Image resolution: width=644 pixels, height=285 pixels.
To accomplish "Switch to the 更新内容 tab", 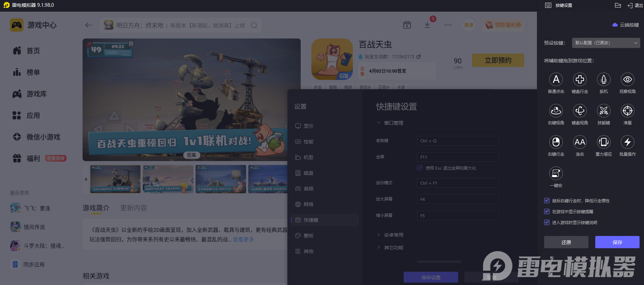I will point(134,208).
